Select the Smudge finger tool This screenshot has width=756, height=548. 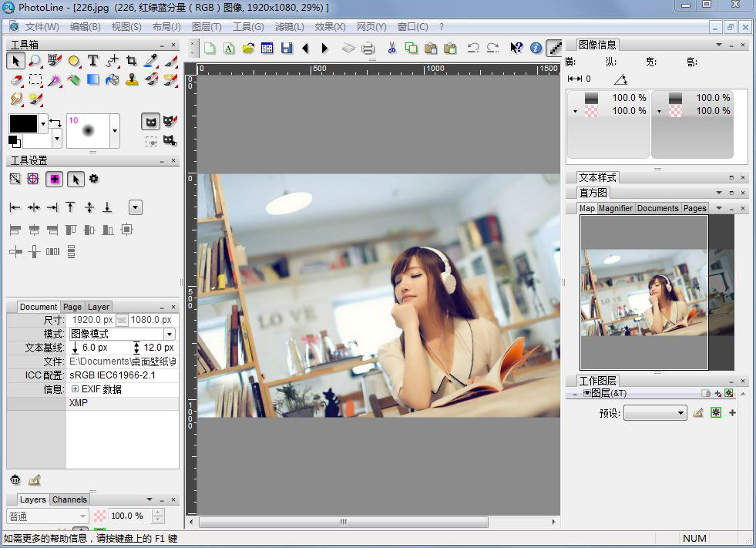[16, 99]
